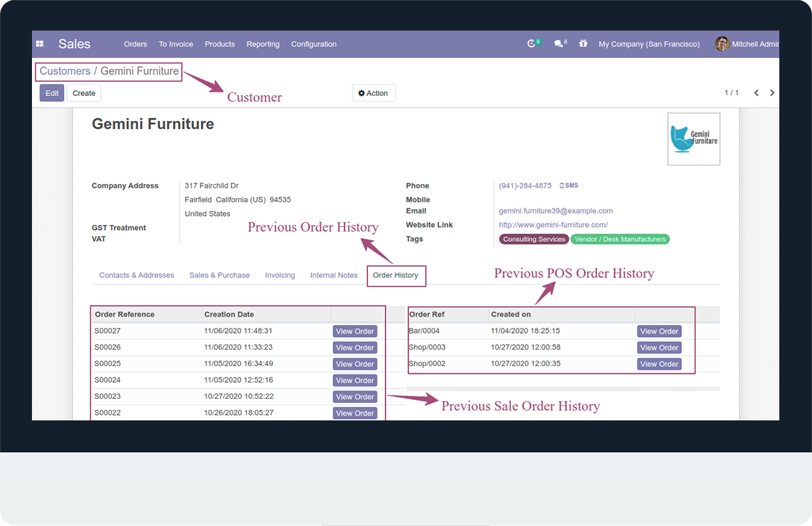Click the Consulting Services tag
This screenshot has height=526, width=812.
pos(534,239)
